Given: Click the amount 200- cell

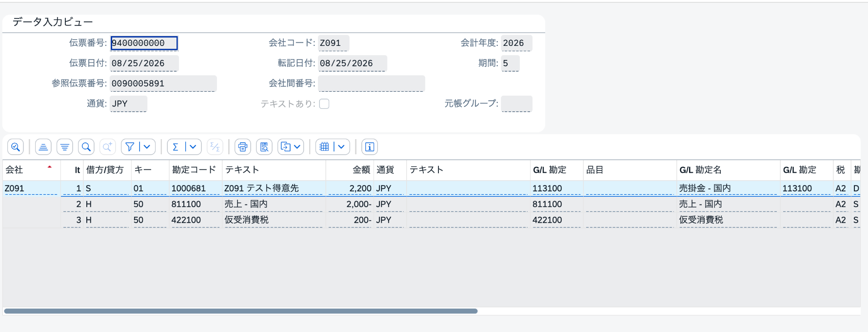Looking at the screenshot, I should coord(350,220).
